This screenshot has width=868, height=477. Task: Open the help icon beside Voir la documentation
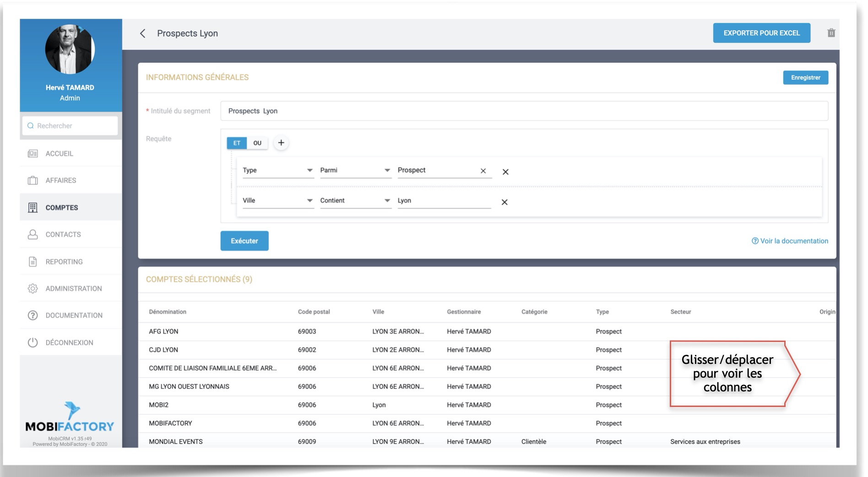pos(755,241)
